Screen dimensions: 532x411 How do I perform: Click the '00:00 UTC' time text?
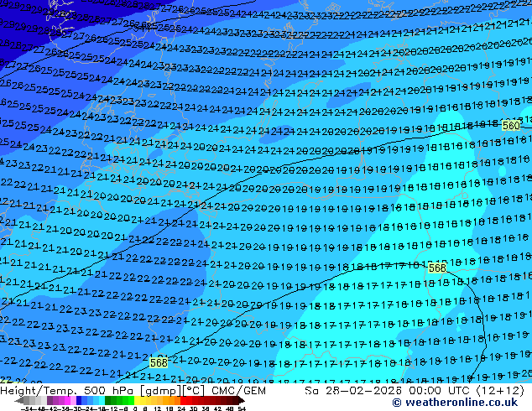click(x=441, y=391)
